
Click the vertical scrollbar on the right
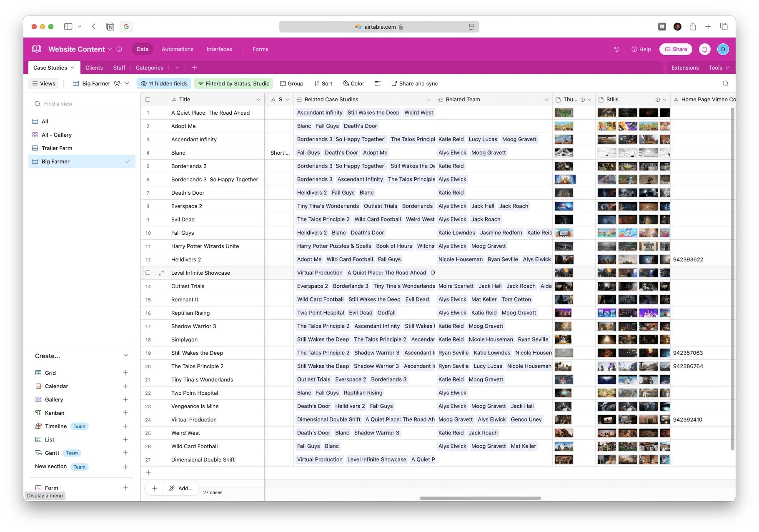click(732, 279)
